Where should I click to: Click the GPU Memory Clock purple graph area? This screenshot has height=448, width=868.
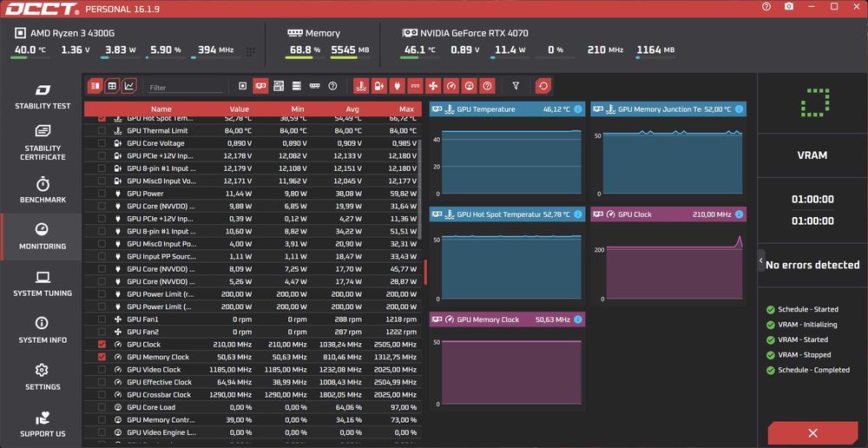pos(511,372)
